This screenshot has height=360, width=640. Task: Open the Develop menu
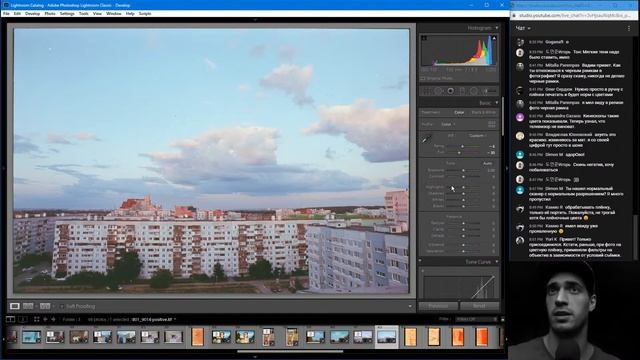(33, 13)
